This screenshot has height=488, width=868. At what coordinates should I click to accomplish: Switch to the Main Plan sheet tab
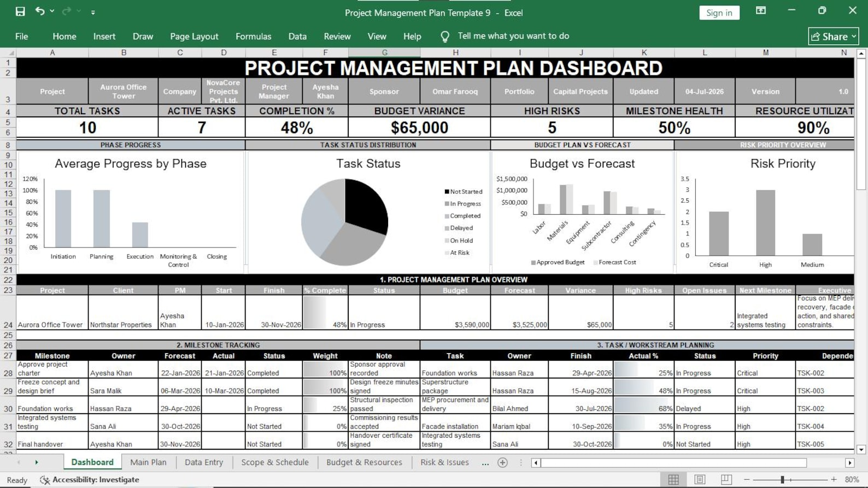pos(148,462)
